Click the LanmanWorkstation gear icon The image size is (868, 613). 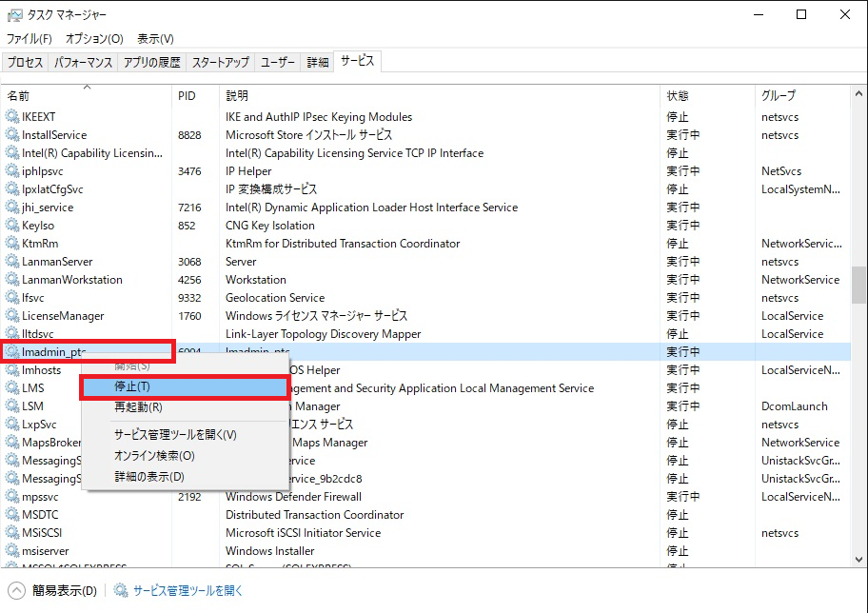coord(12,279)
